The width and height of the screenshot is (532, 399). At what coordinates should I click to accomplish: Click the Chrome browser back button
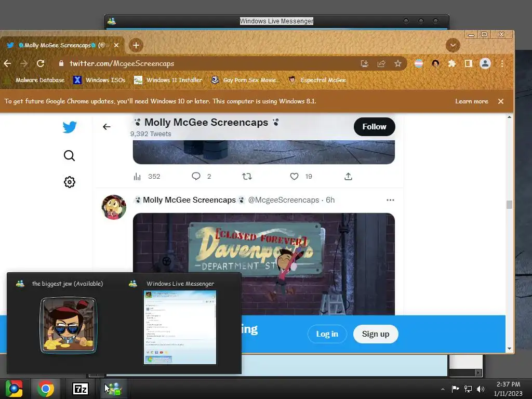click(7, 63)
